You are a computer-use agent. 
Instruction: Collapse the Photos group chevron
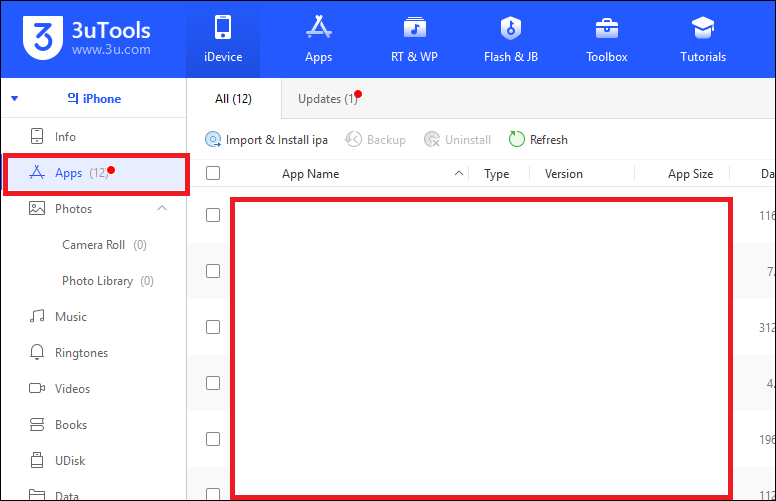(162, 208)
